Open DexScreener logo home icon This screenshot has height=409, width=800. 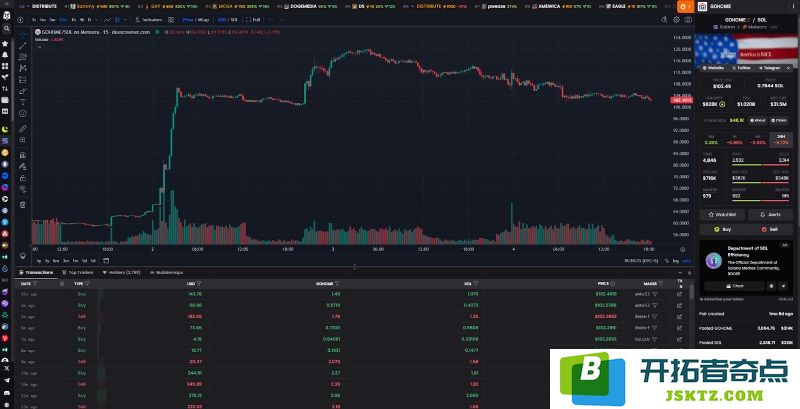[x=6, y=15]
